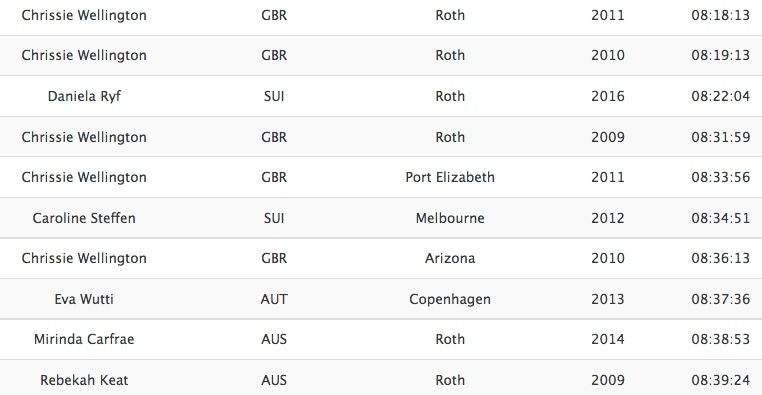The image size is (762, 395).
Task: Click the 08:37:36 finish time
Action: point(721,299)
